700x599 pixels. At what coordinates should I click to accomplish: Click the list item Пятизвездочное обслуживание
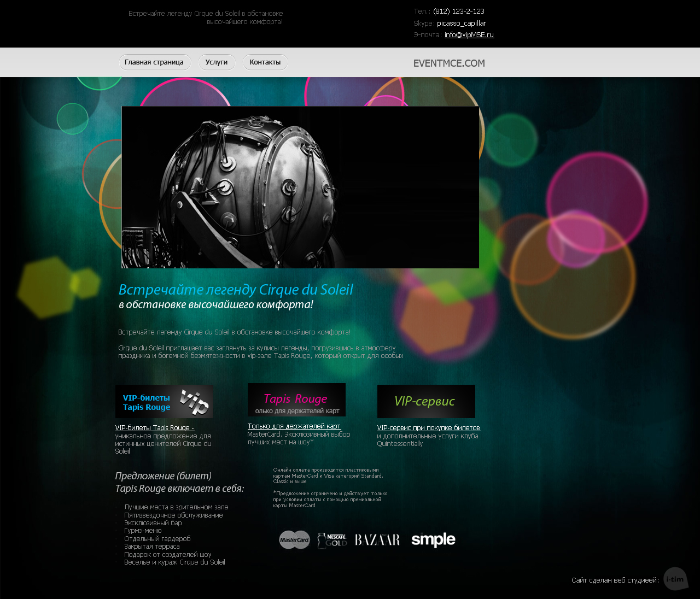click(x=173, y=515)
